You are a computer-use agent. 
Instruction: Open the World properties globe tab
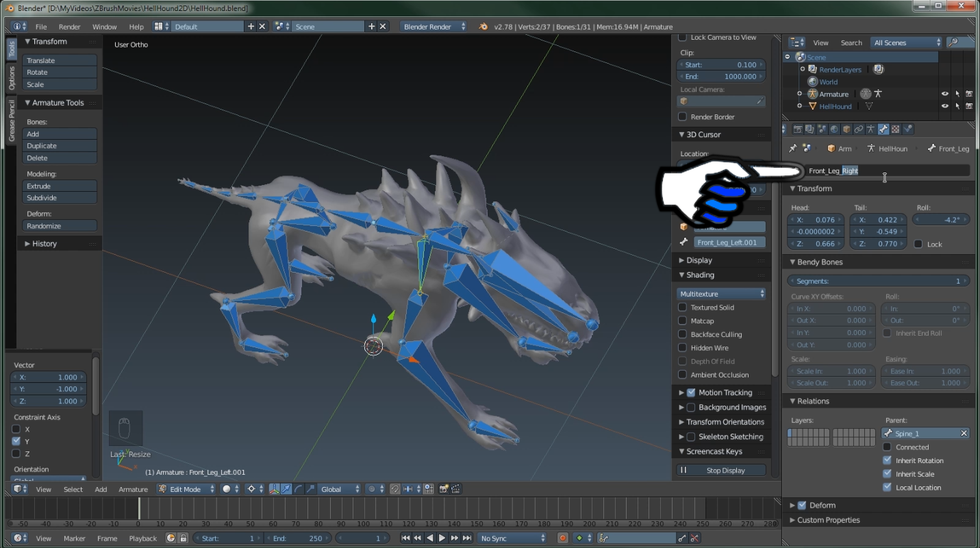click(x=834, y=129)
